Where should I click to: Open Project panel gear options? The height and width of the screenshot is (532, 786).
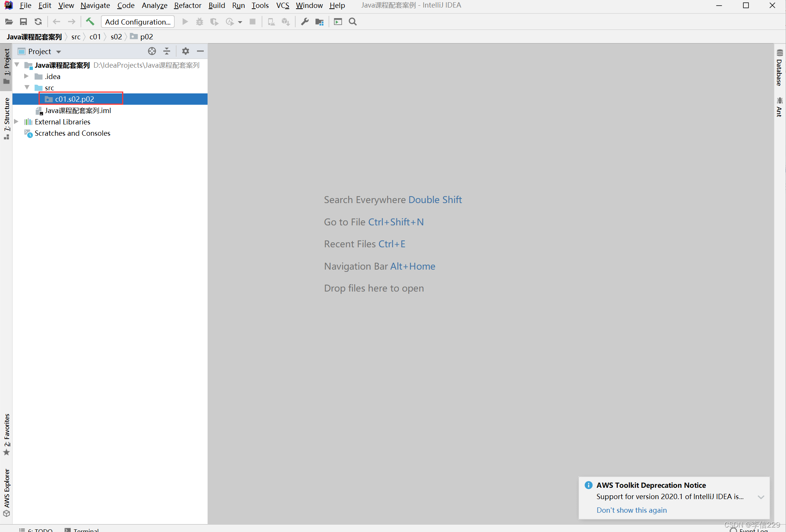185,51
